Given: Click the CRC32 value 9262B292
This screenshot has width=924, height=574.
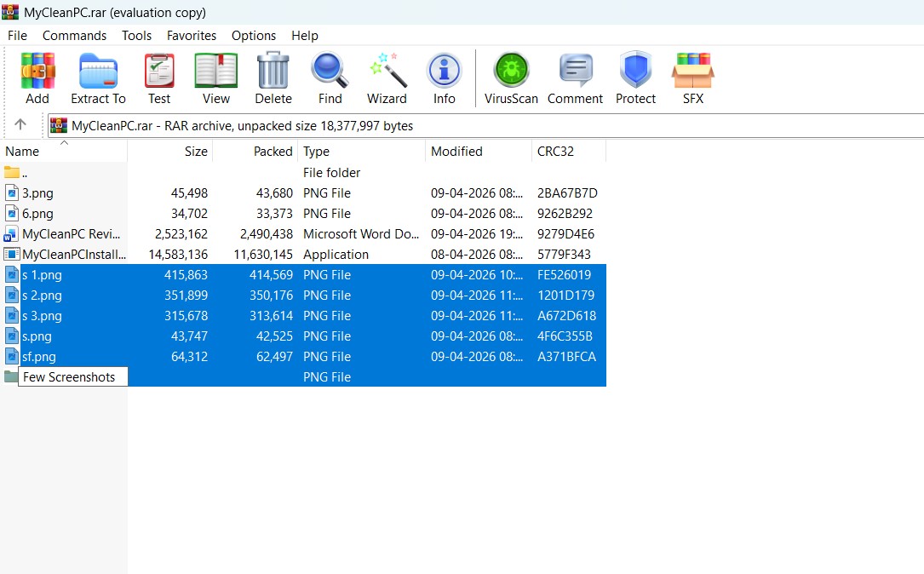Looking at the screenshot, I should coord(565,214).
